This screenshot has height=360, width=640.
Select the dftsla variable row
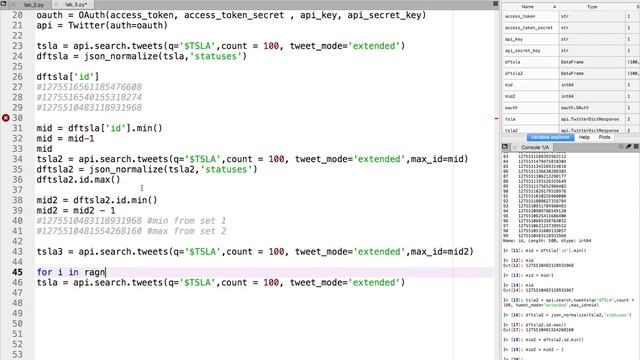coord(571,62)
